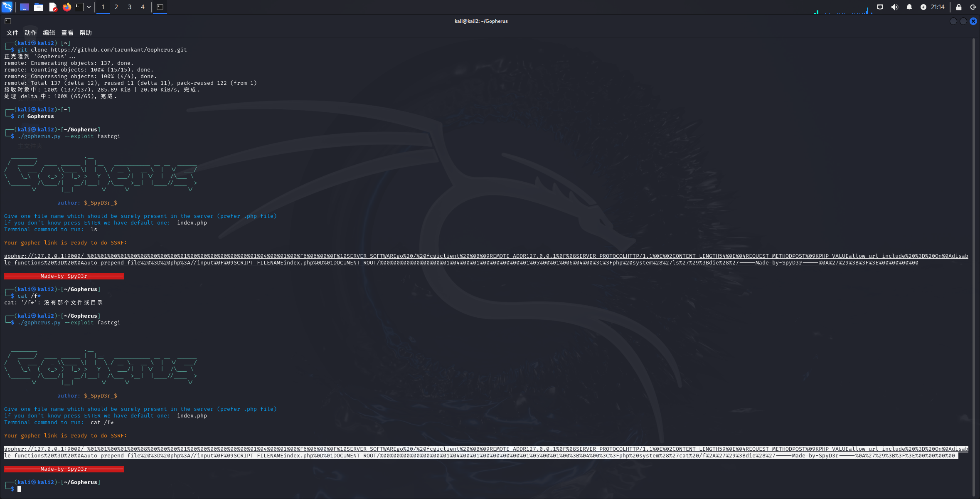Click the terminal vertical scrollbar

(x=974, y=267)
